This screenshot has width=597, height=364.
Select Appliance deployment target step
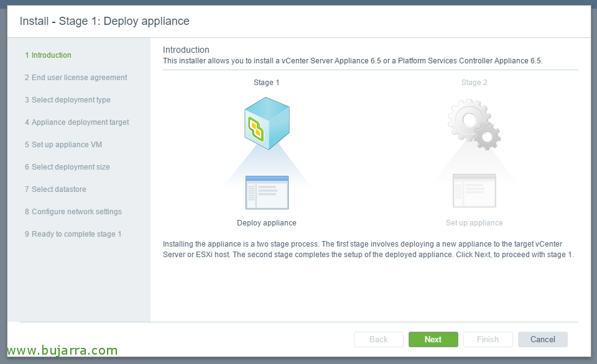click(76, 122)
